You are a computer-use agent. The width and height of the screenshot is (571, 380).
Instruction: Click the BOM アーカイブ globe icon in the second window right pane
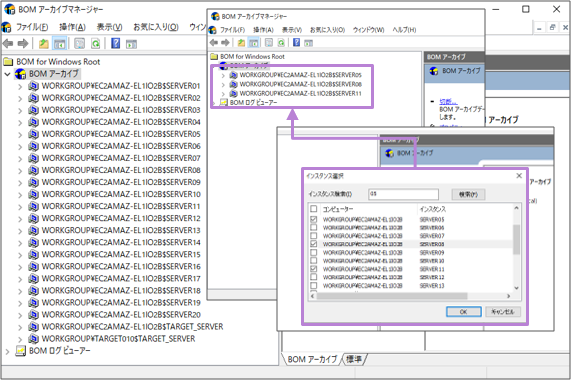click(x=434, y=71)
